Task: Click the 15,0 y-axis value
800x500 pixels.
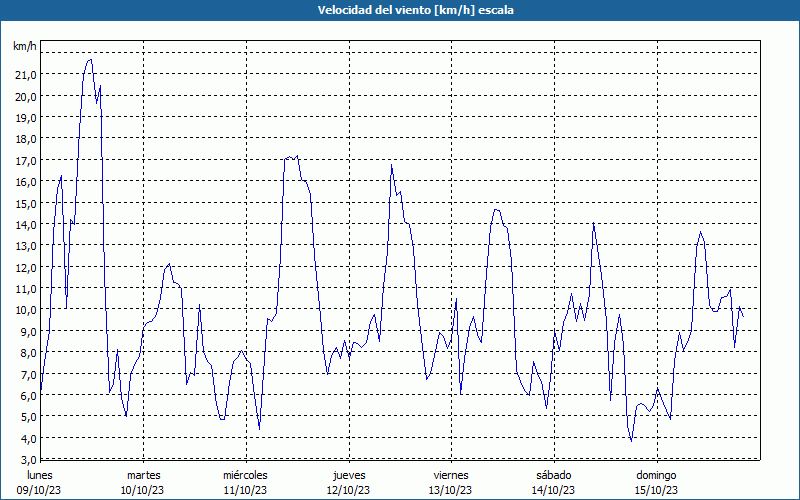Action: [26, 204]
